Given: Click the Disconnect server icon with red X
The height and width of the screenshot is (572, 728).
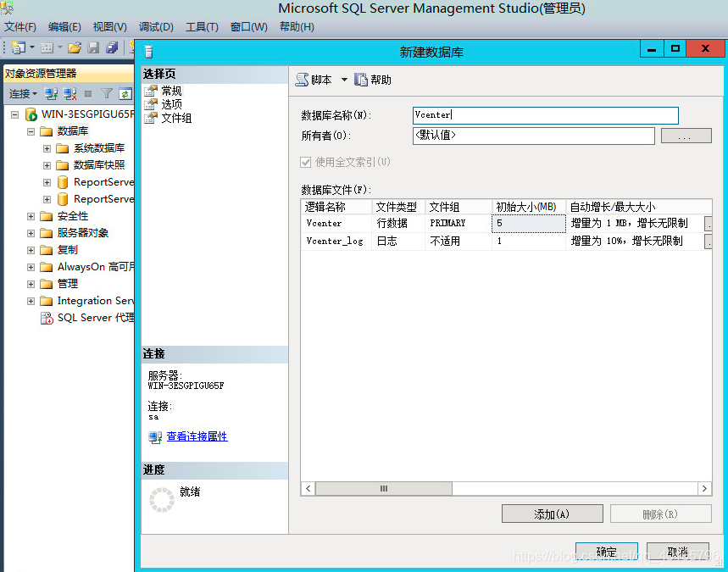Looking at the screenshot, I should pyautogui.click(x=70, y=94).
